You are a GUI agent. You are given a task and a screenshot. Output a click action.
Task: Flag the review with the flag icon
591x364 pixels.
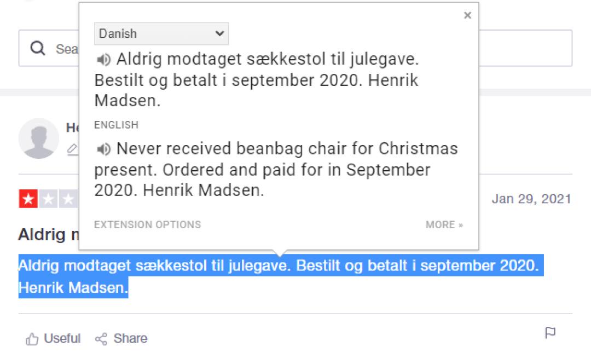[x=551, y=333]
